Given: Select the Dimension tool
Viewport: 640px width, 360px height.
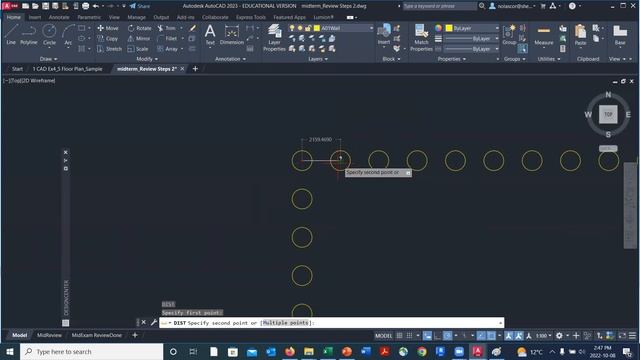Looking at the screenshot, I should [x=231, y=34].
